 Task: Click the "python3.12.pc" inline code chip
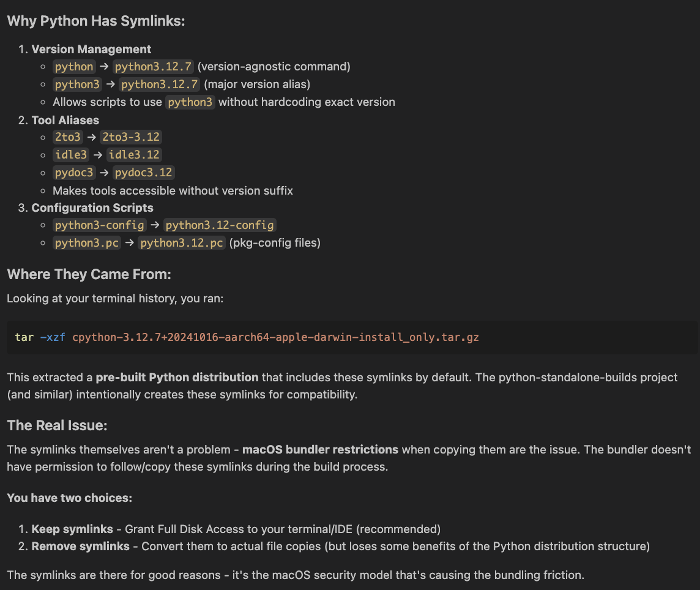point(182,243)
